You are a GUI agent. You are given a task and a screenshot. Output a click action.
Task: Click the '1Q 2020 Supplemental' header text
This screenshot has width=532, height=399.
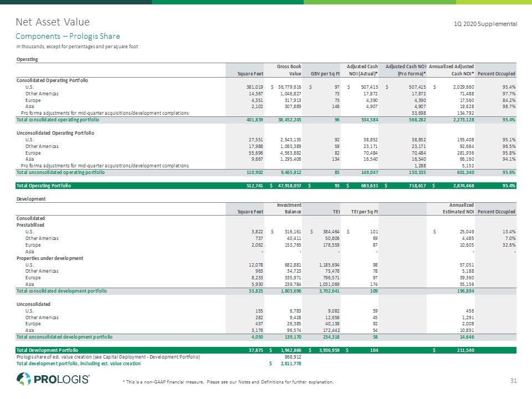tap(485, 24)
